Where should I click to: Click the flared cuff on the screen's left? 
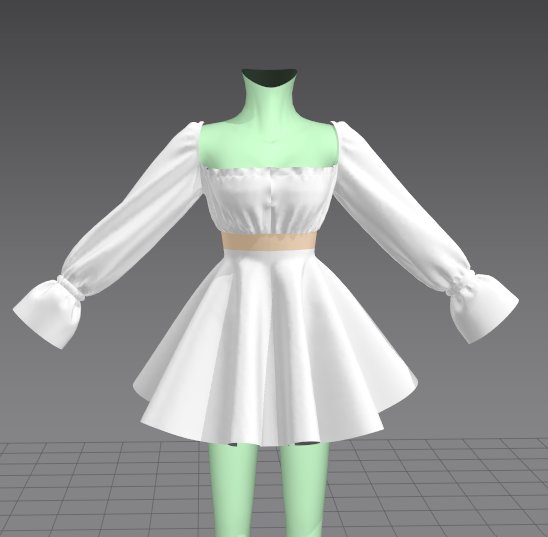coord(49,311)
